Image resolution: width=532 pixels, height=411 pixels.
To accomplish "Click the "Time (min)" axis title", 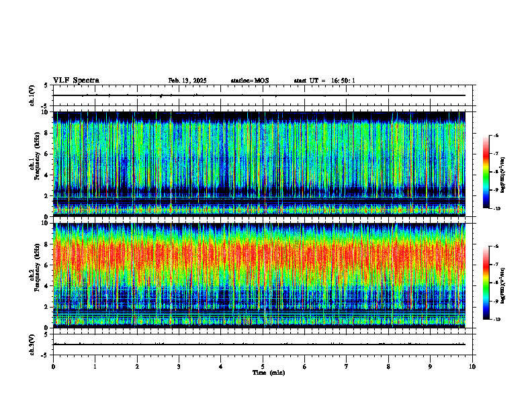I will tap(269, 373).
